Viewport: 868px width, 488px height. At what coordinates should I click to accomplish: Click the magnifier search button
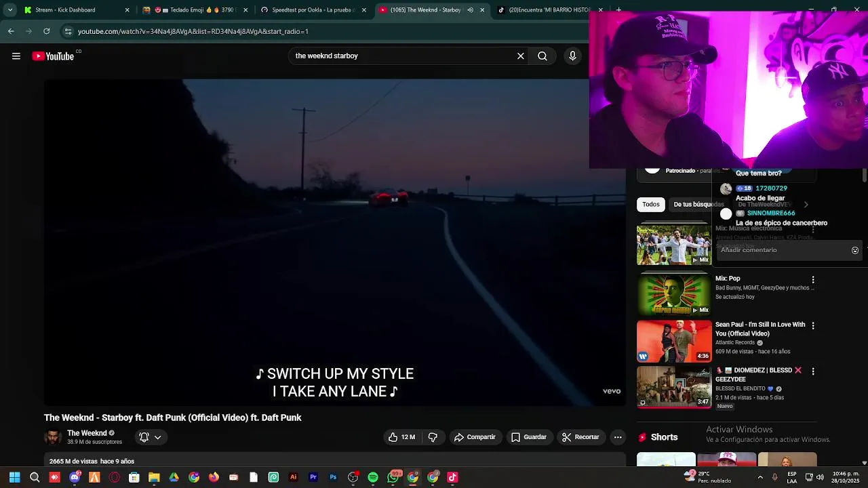coord(542,56)
